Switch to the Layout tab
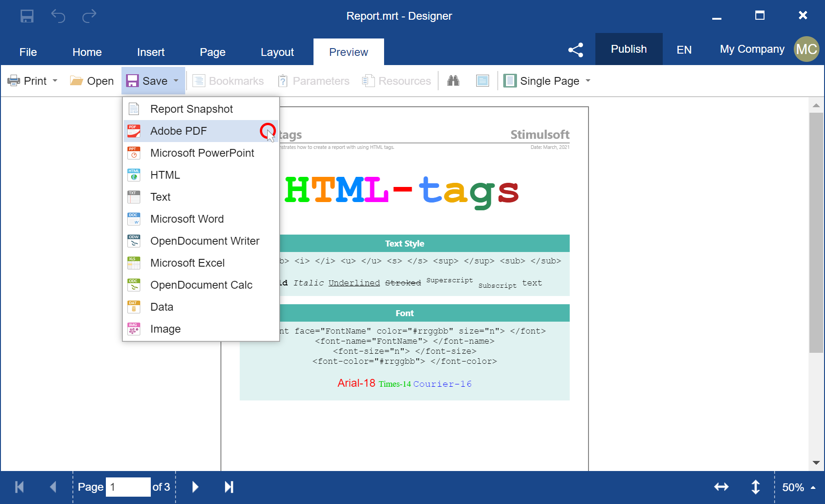 click(x=277, y=52)
